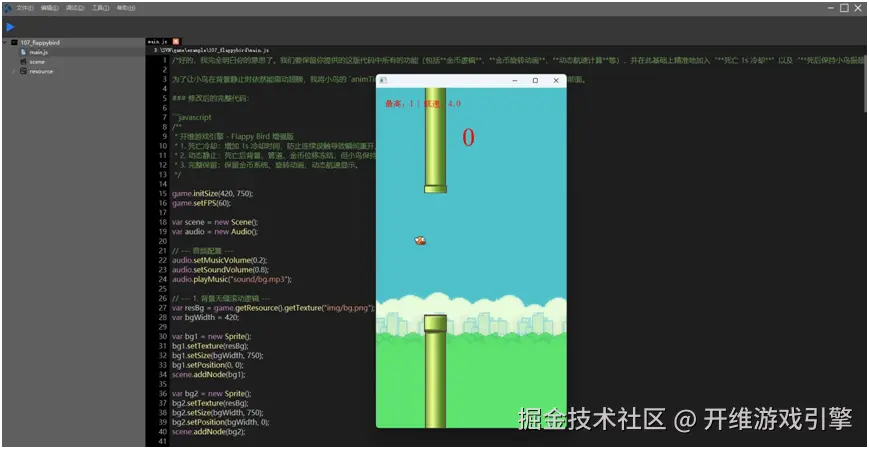Minimize the main editor window
The height and width of the screenshot is (449, 869).
[831, 8]
